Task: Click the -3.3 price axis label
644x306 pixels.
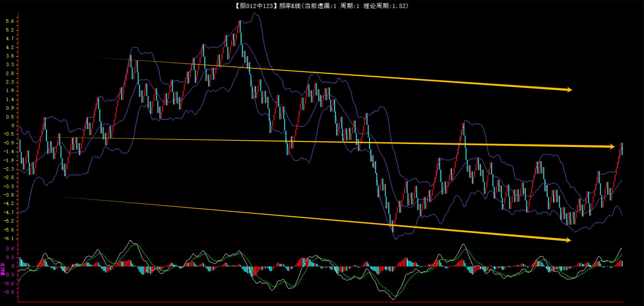Action: pos(9,186)
